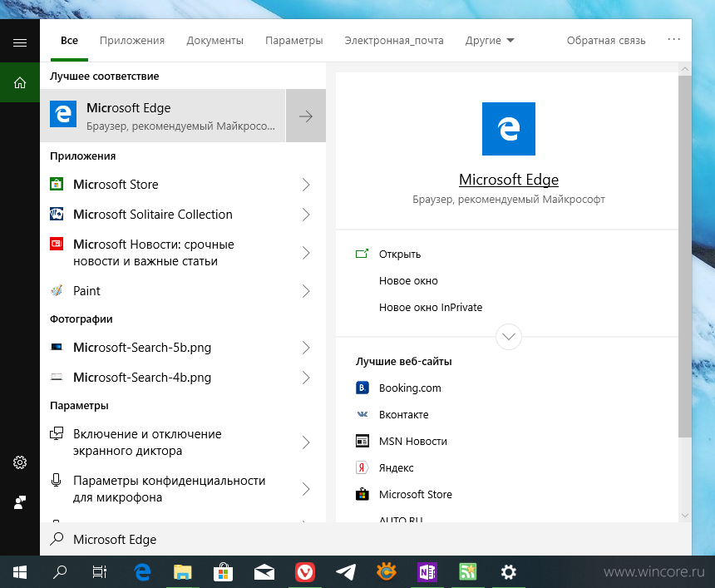Click the Paint app icon
This screenshot has width=715, height=588.
click(x=57, y=290)
